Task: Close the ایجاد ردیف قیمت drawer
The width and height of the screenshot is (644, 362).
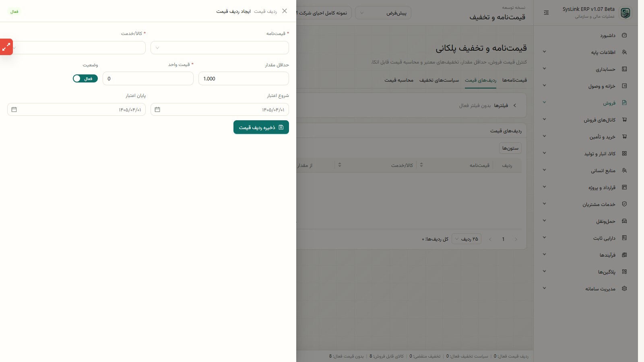Action: coord(285,11)
